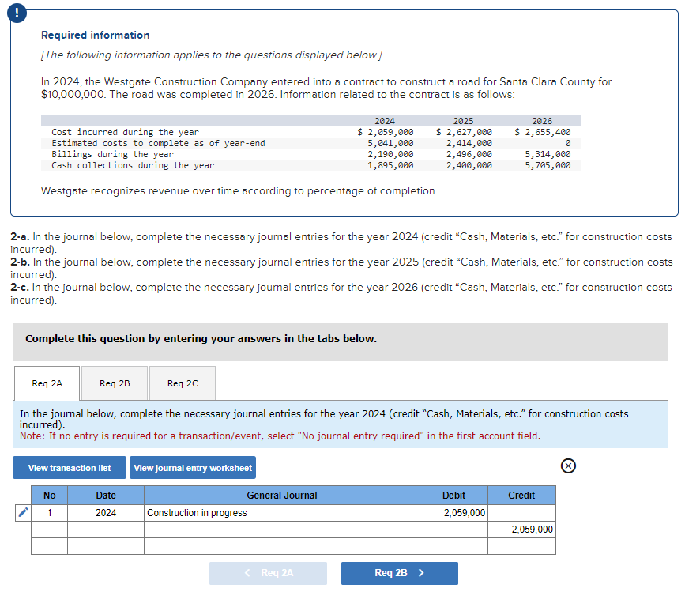Click the Required information heading
Viewport: 700px width, 592px height.
coord(95,35)
